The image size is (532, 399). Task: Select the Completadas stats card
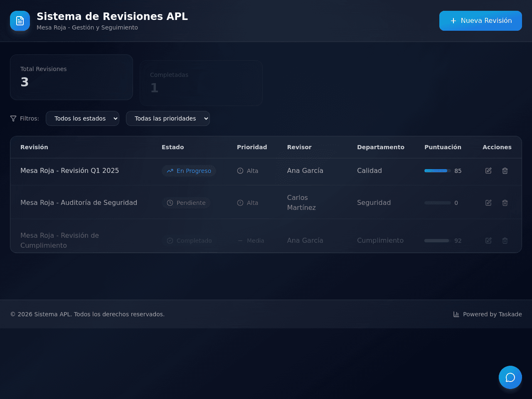pyautogui.click(x=201, y=83)
